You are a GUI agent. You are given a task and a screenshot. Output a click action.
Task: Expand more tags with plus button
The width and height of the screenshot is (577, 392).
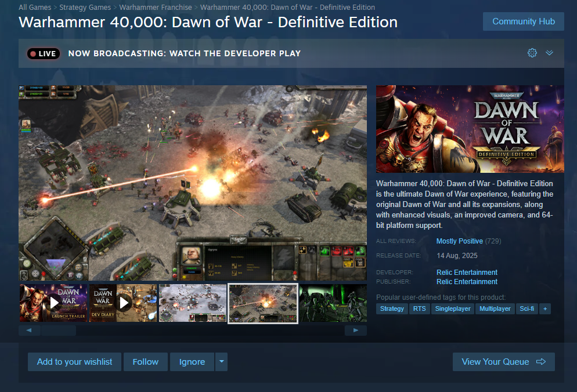coord(545,309)
